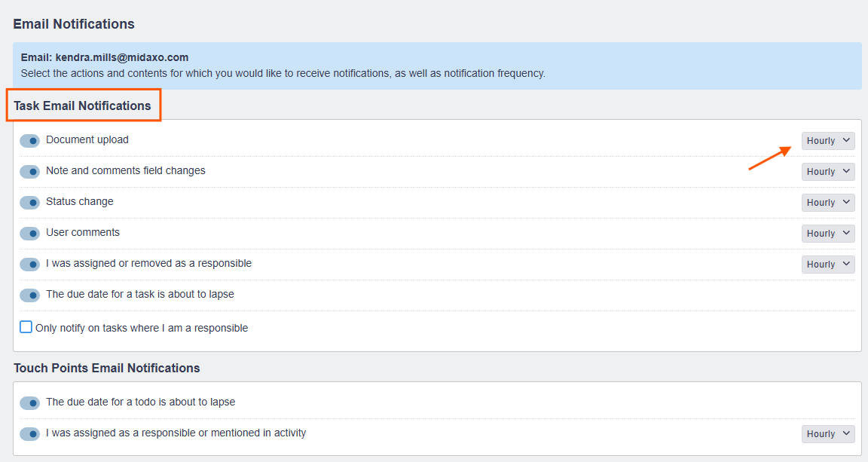Click the Document upload label
The image size is (868, 462).
87,139
